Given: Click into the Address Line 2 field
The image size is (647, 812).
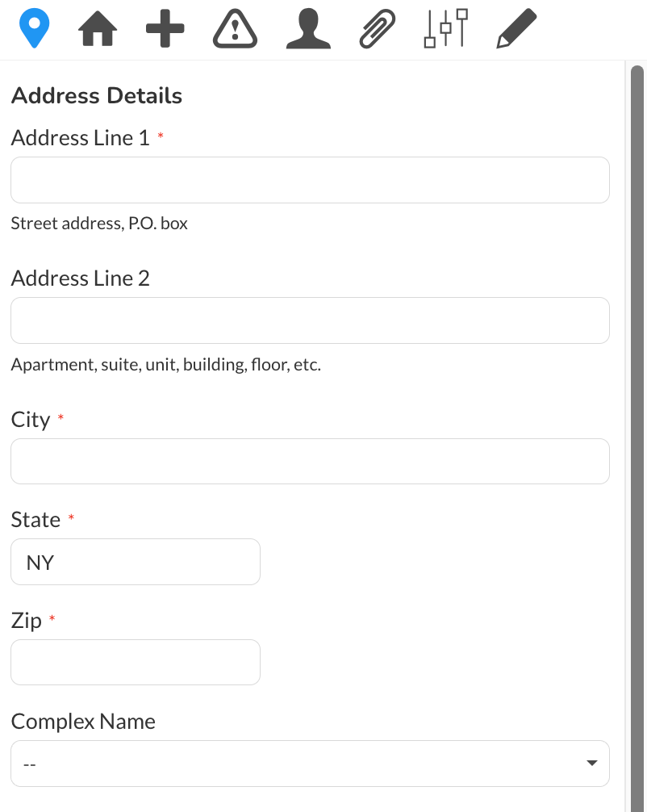Looking at the screenshot, I should (x=310, y=320).
